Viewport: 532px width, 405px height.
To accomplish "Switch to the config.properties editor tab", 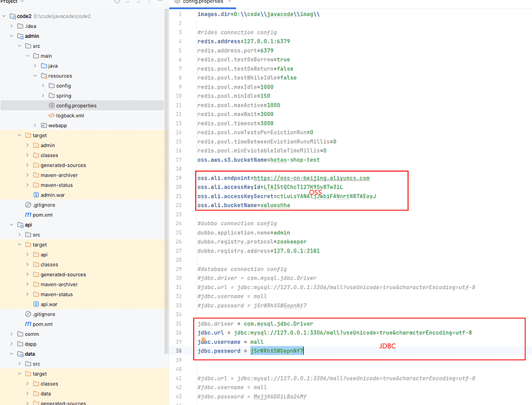I will 203,2.
